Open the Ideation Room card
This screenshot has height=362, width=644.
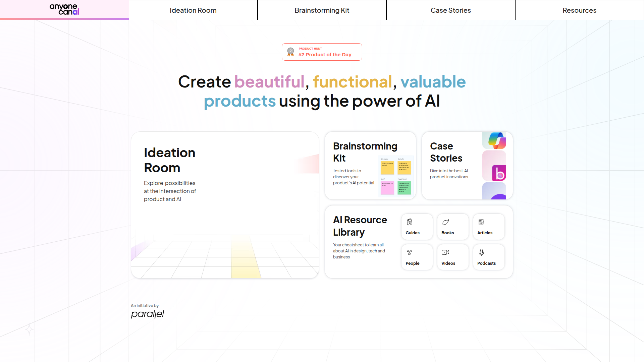coord(225,205)
